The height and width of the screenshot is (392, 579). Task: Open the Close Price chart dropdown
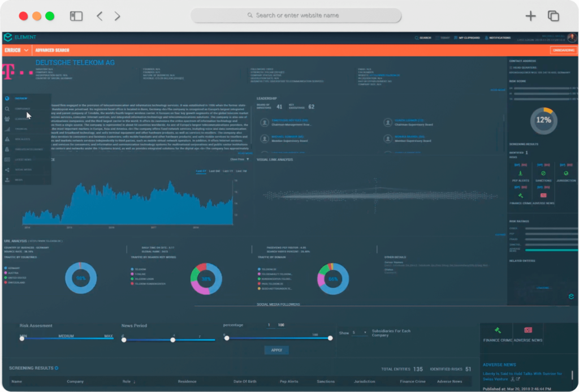(240, 160)
